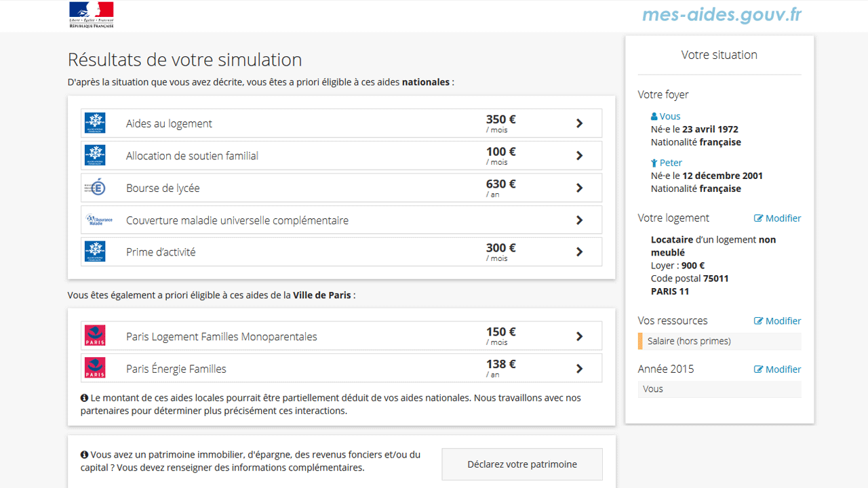Click the Déclarez votre patrimoine button
The image size is (868, 488).
[x=522, y=464]
